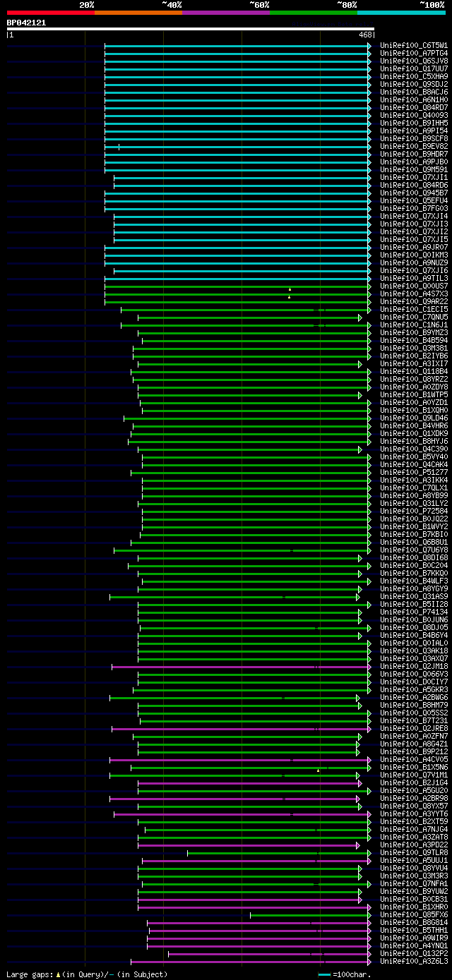Select the UniRef100_A4CV05 label
Viewport: 452px width, 980px height.
click(414, 759)
